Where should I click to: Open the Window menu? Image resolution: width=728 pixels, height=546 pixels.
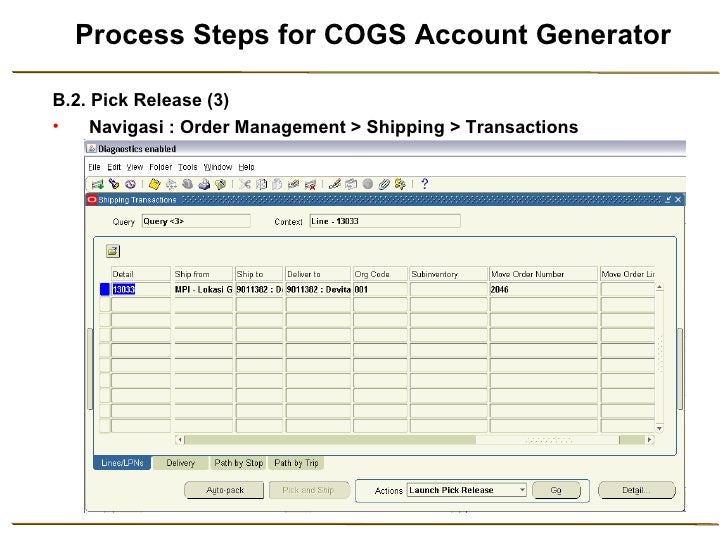tap(218, 167)
